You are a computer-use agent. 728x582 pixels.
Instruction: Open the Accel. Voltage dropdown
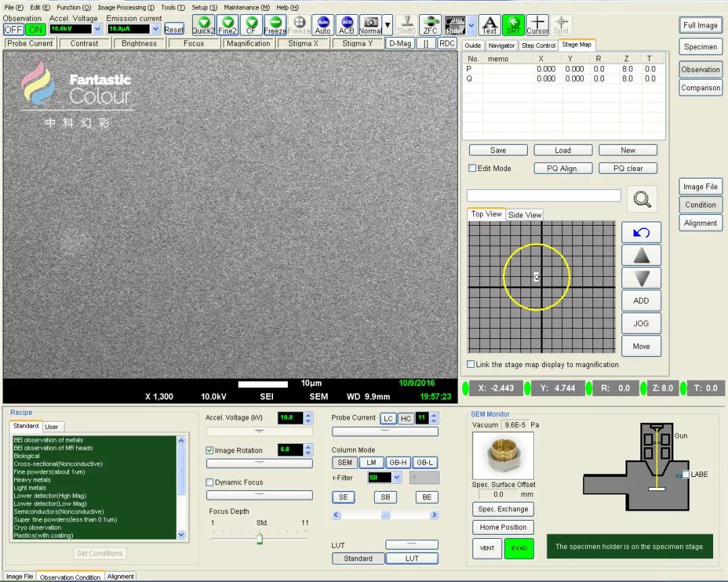coord(98,29)
